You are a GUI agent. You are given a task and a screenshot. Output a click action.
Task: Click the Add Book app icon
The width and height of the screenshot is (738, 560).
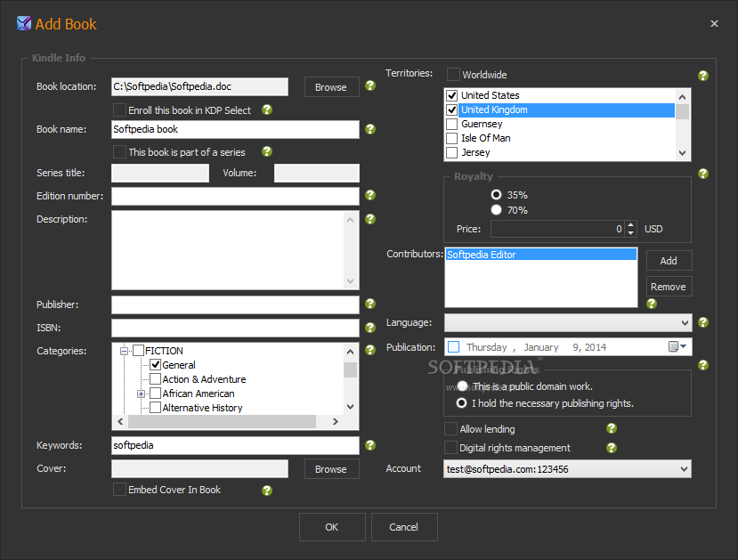coord(24,23)
